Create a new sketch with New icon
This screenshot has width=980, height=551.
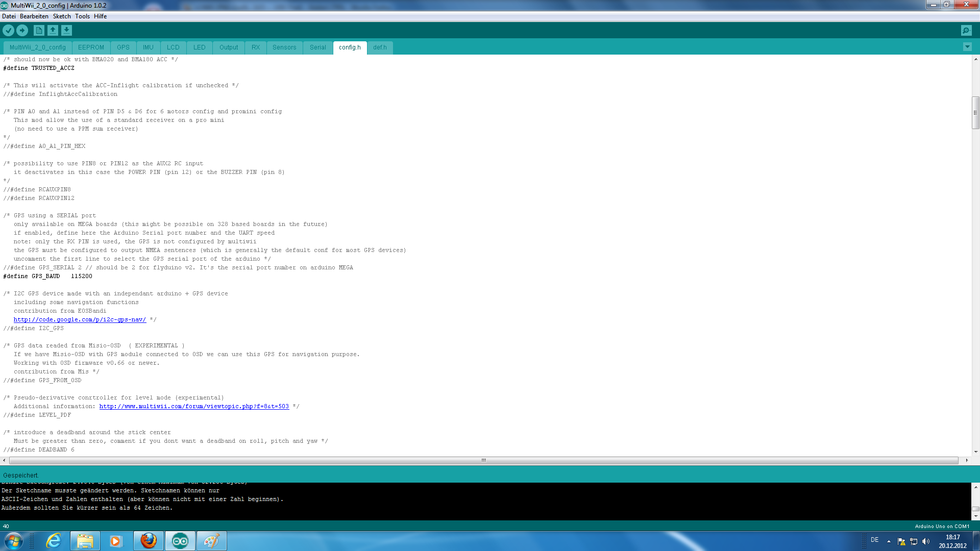(x=39, y=31)
